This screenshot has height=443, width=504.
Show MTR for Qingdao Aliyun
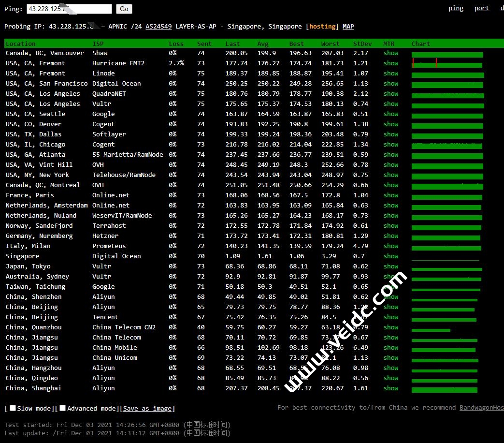(x=391, y=378)
